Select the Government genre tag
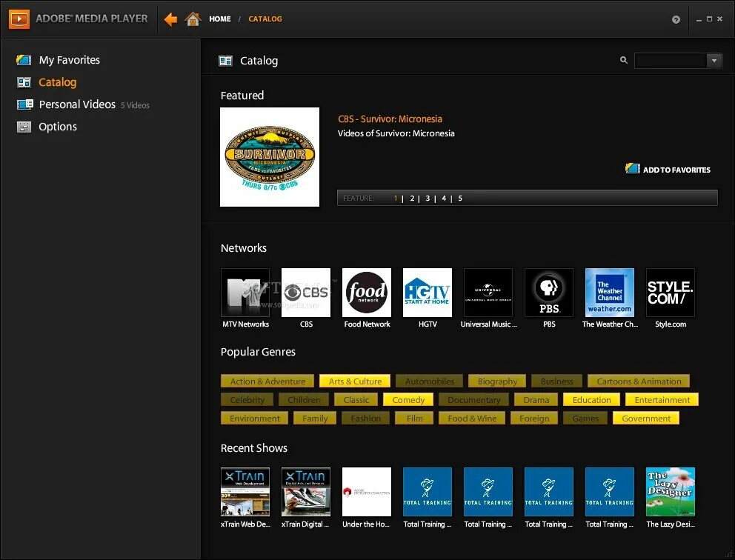The width and height of the screenshot is (735, 560). [x=646, y=418]
